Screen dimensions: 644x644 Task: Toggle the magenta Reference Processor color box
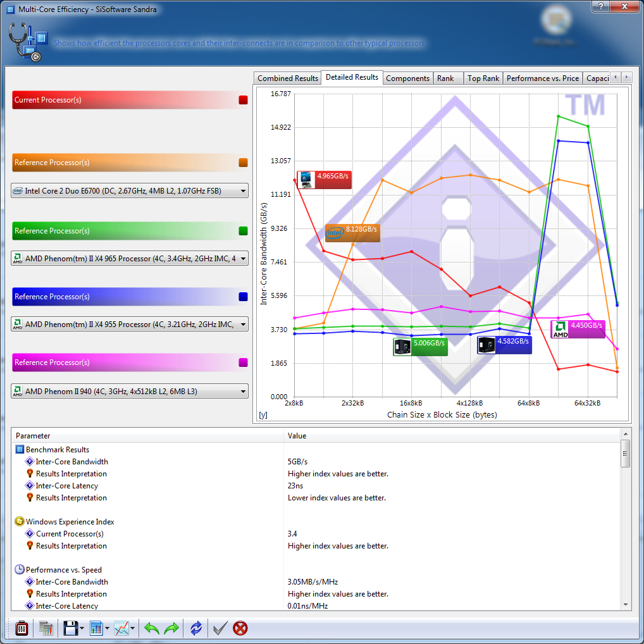(243, 362)
